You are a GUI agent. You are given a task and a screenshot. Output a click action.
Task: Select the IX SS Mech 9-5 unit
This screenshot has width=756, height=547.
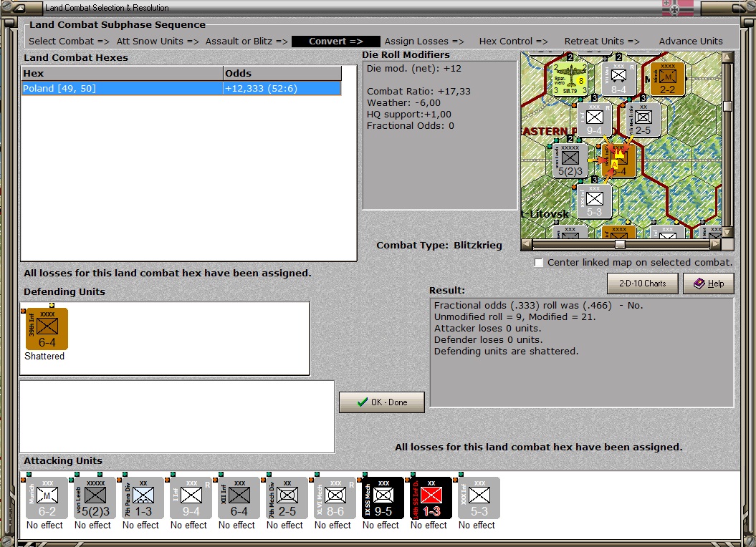pyautogui.click(x=383, y=498)
